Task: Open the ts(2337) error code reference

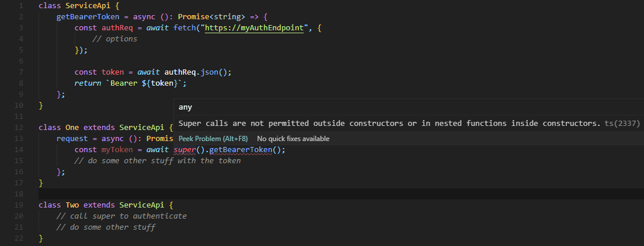Action: click(x=622, y=123)
